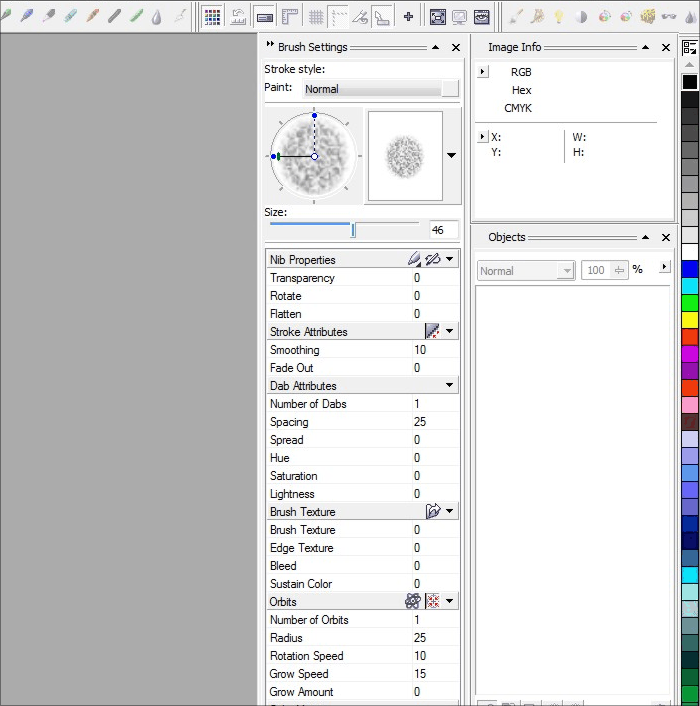
Task: Click the grid icon in the top toolbar
Action: click(316, 16)
